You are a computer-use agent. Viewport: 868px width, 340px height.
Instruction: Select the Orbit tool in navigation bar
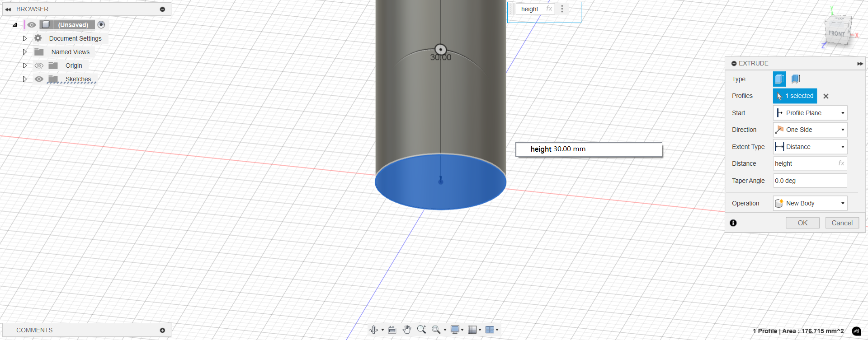374,330
